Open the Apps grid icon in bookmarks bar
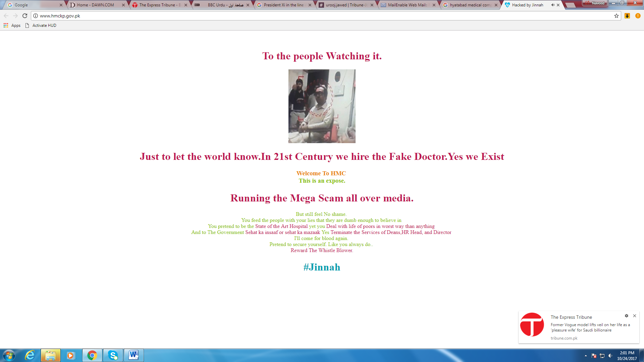Screen dimensions: 644x362 [x=6, y=25]
